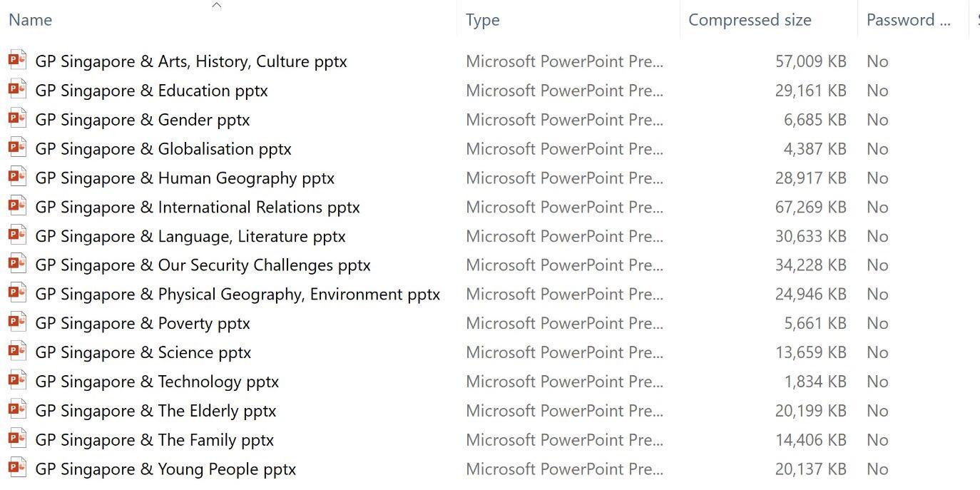The width and height of the screenshot is (980, 490).
Task: Click the Password column header
Action: (x=908, y=20)
